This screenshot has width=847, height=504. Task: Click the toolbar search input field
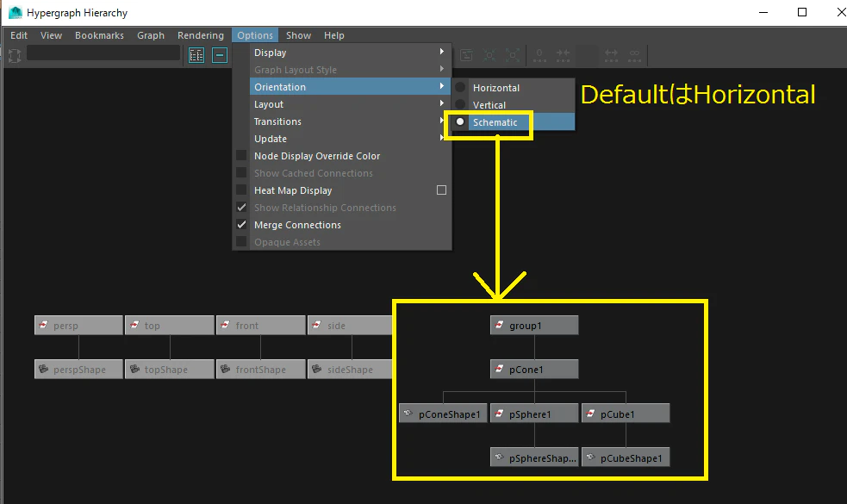[103, 53]
